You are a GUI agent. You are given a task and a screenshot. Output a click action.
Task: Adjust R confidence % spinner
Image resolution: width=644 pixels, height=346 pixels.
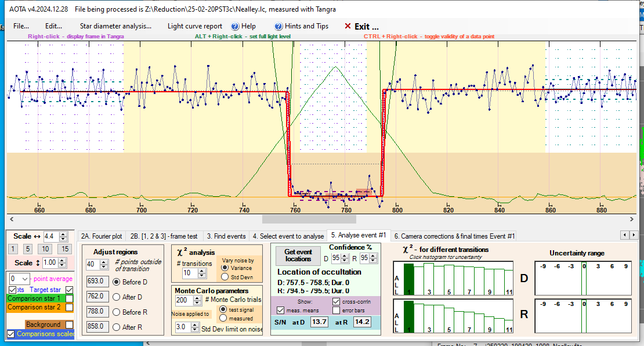[x=373, y=258]
